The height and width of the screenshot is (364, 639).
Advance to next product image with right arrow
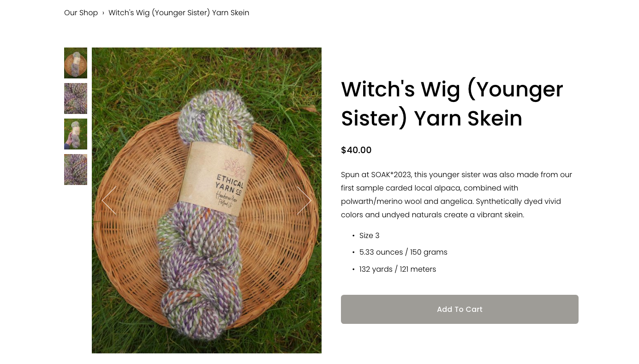coord(304,200)
